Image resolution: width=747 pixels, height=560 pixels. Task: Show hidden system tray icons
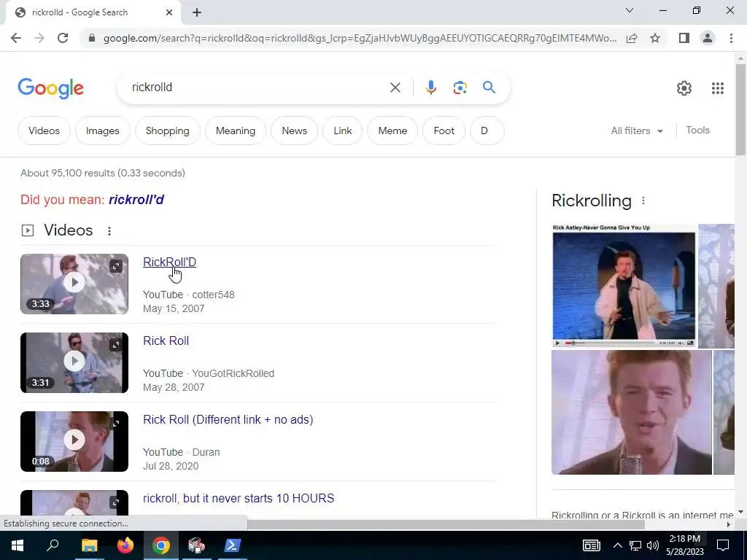point(617,545)
